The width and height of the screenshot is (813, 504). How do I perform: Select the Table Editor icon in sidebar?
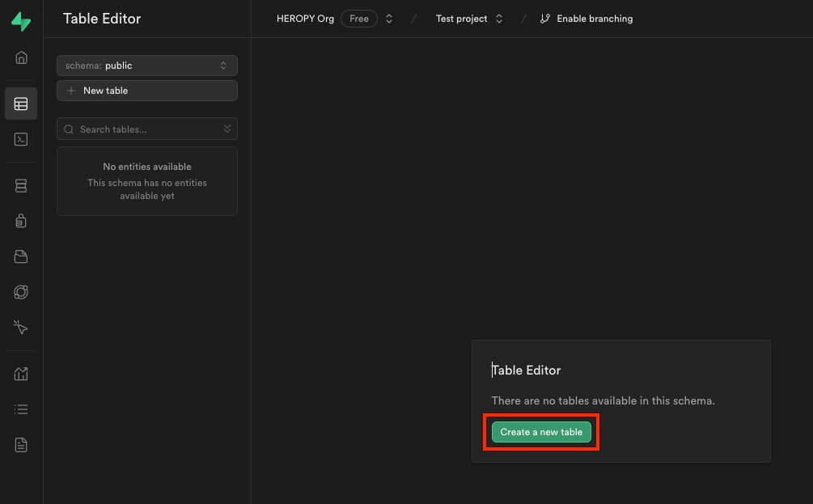[20, 103]
